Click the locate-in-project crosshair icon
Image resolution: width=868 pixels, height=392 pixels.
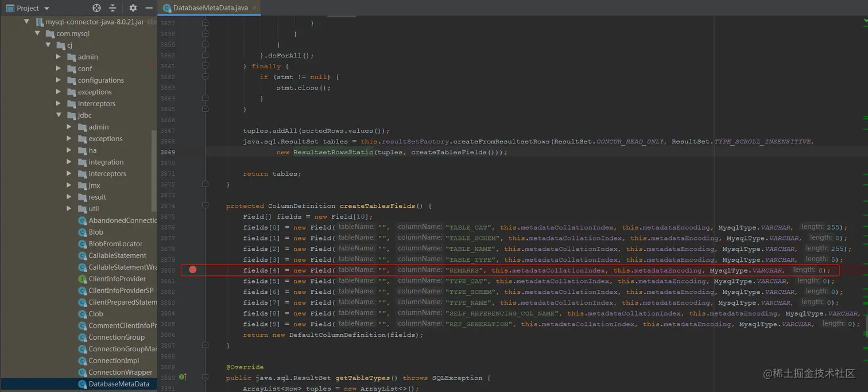click(x=96, y=8)
